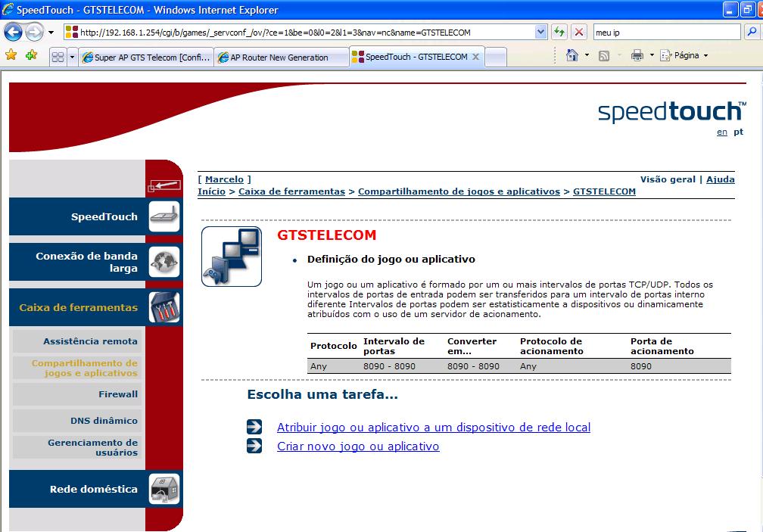Refresh the page with the green arrows icon

(x=559, y=33)
